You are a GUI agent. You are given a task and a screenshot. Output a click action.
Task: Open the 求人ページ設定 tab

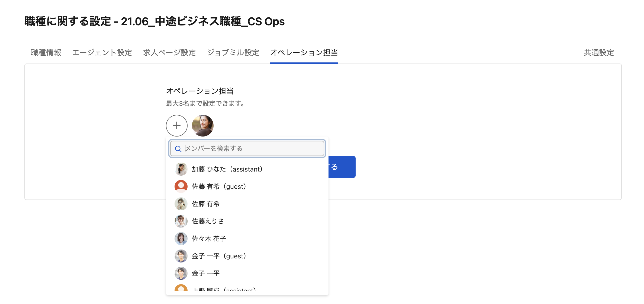[x=169, y=53]
